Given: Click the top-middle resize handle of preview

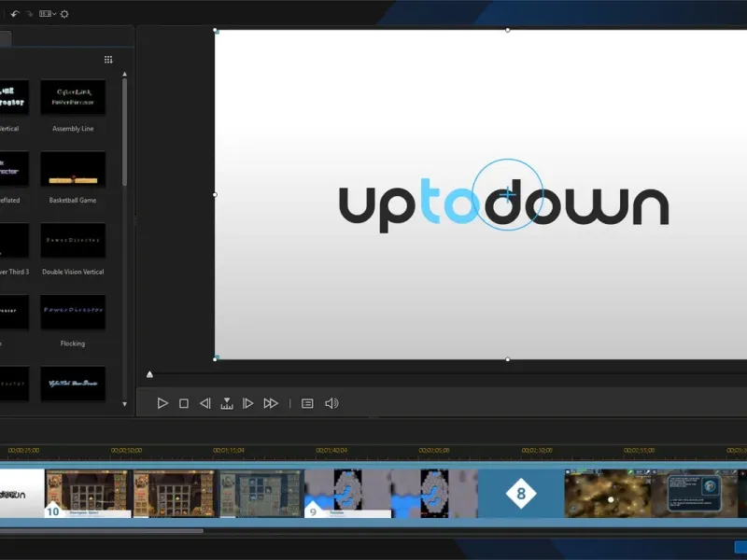Looking at the screenshot, I should tap(508, 30).
